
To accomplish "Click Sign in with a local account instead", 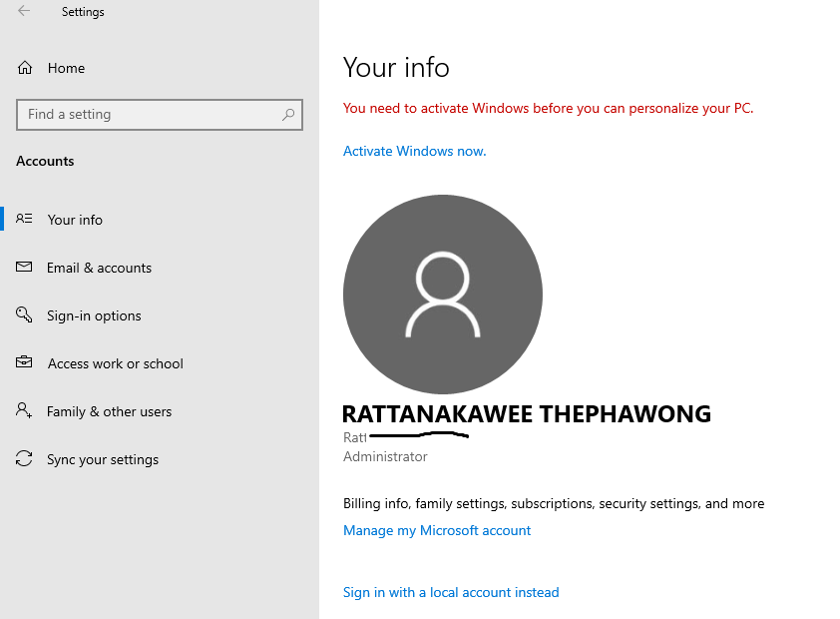I will pos(451,592).
